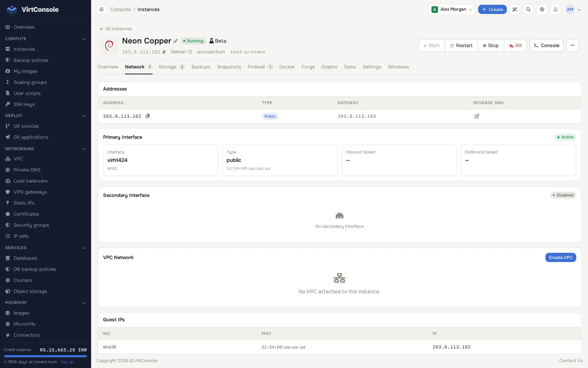Kill the instance

(x=515, y=45)
